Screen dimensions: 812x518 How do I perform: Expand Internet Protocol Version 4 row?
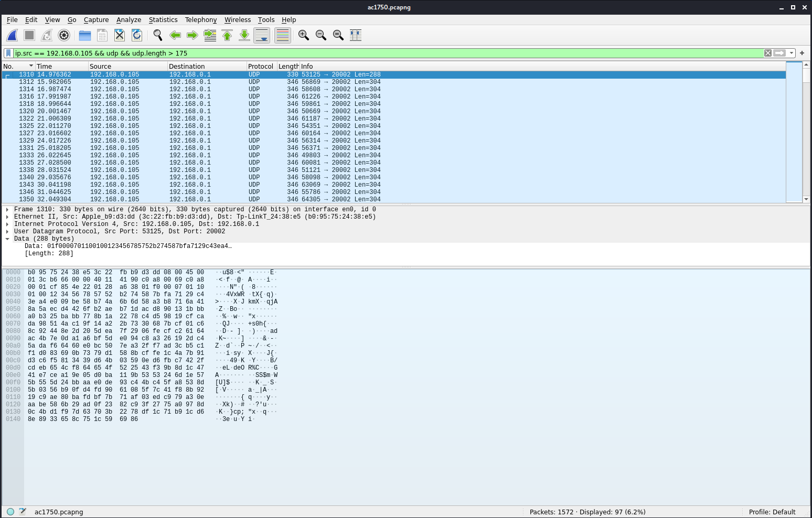tap(7, 224)
